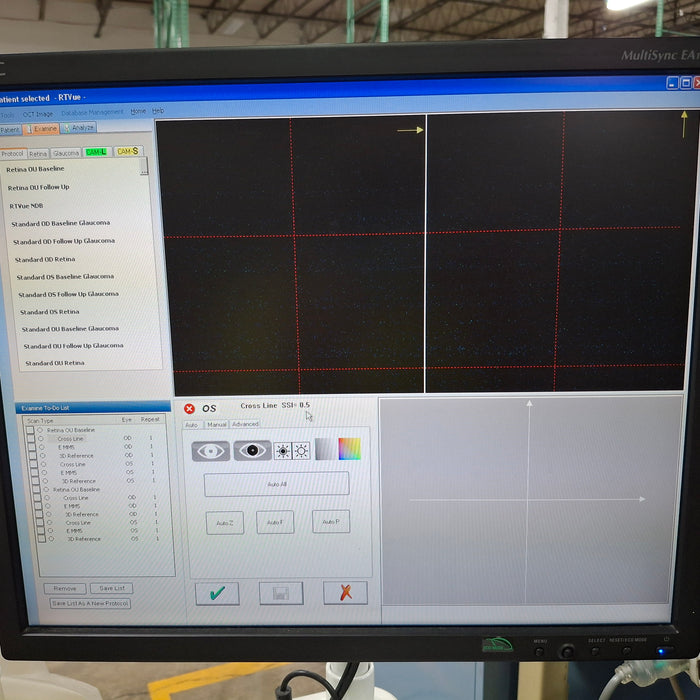Choose Standard OD Retina protocol
The width and height of the screenshot is (700, 700).
point(45,259)
